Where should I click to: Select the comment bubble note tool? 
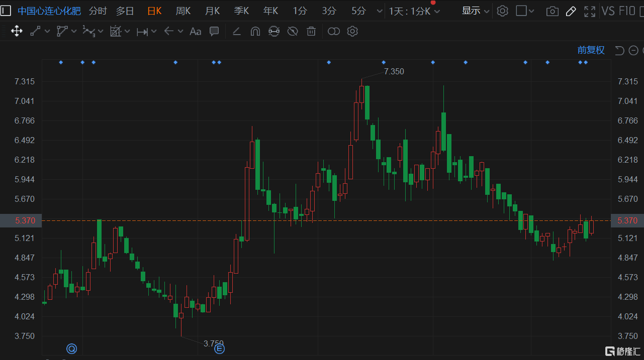(214, 32)
